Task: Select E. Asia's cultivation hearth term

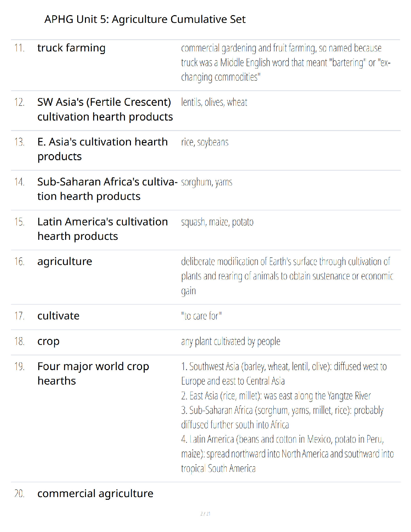Action: 102,149
